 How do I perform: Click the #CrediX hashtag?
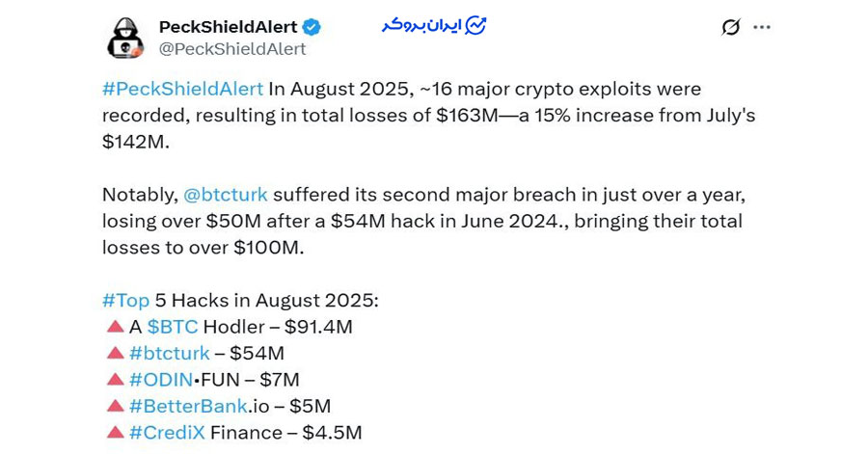tap(166, 433)
